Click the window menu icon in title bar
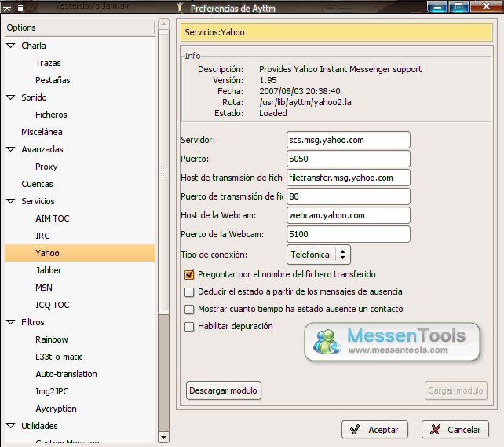Image resolution: width=504 pixels, height=447 pixels. tap(20, 8)
